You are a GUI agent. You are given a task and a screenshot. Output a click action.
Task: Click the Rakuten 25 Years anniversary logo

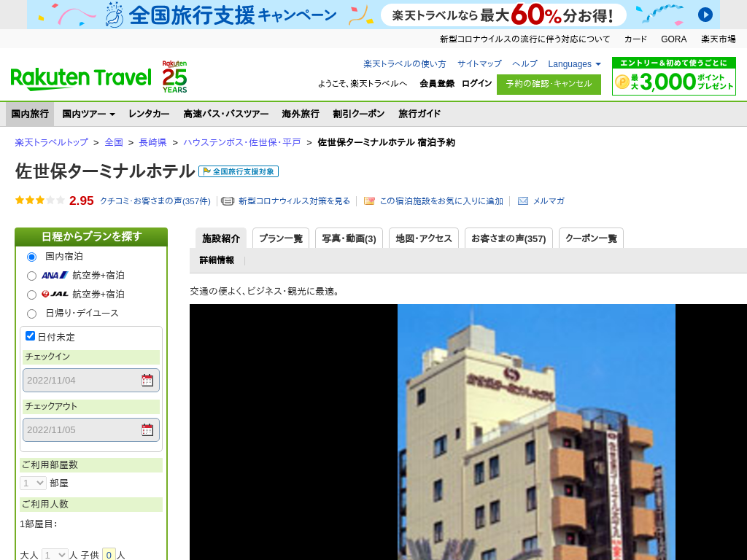pyautogui.click(x=174, y=77)
